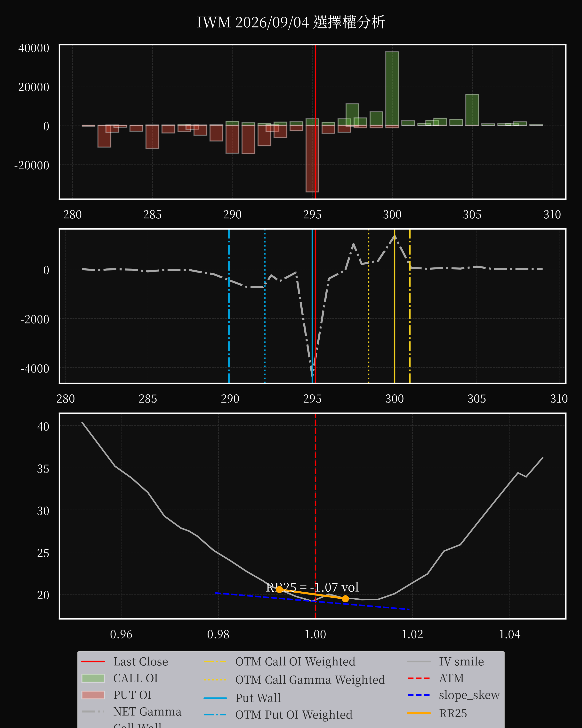
Task: Click the chart title "IWM 2026/09/04 選擇權分析"
Action: pos(291,22)
